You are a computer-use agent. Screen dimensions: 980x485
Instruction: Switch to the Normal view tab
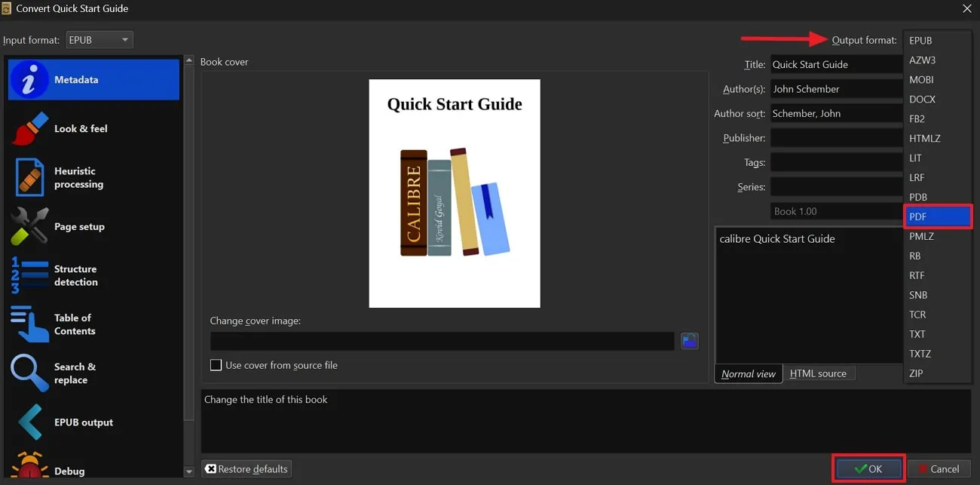[x=747, y=373]
